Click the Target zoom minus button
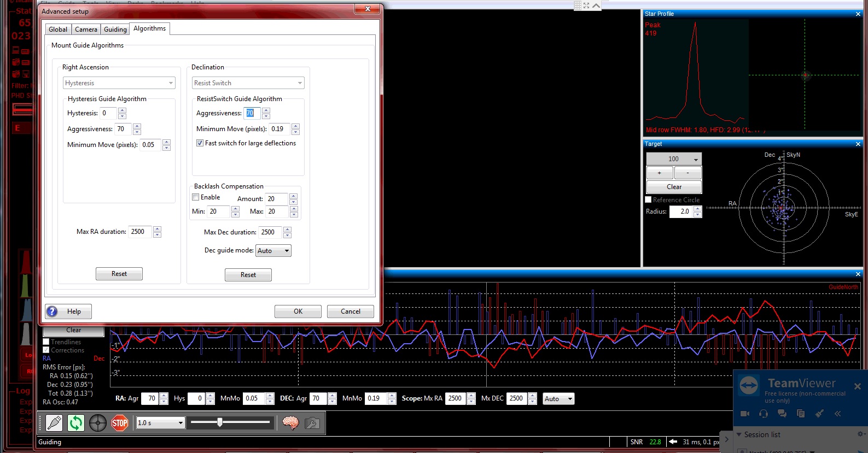 [688, 173]
